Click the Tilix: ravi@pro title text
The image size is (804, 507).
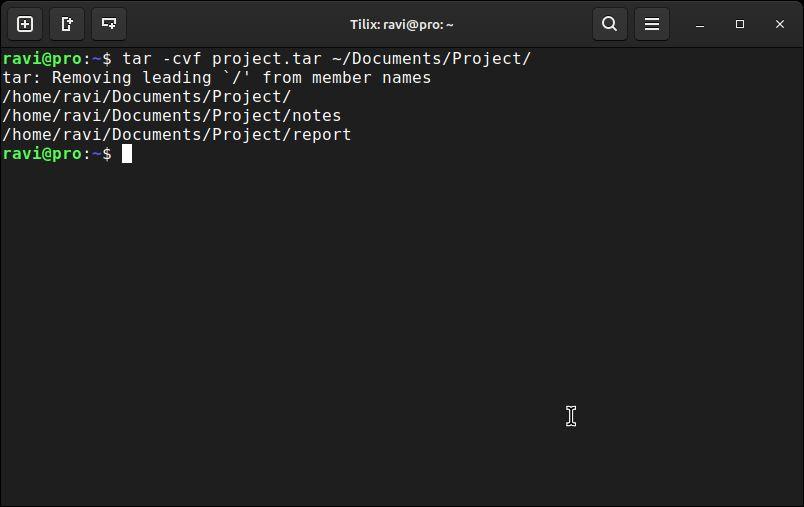[x=401, y=25]
